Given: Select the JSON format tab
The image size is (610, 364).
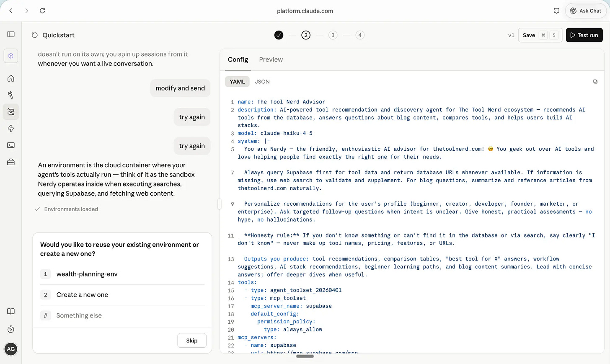Looking at the screenshot, I should [x=262, y=82].
